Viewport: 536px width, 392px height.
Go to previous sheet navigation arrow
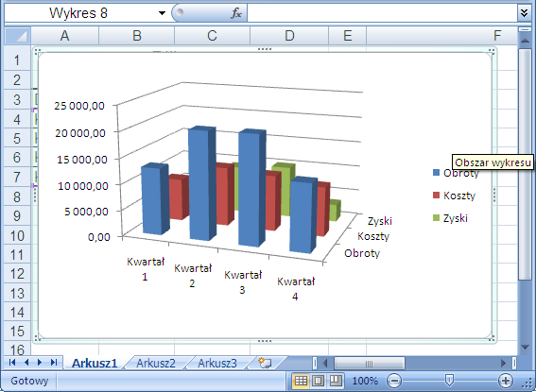26,363
